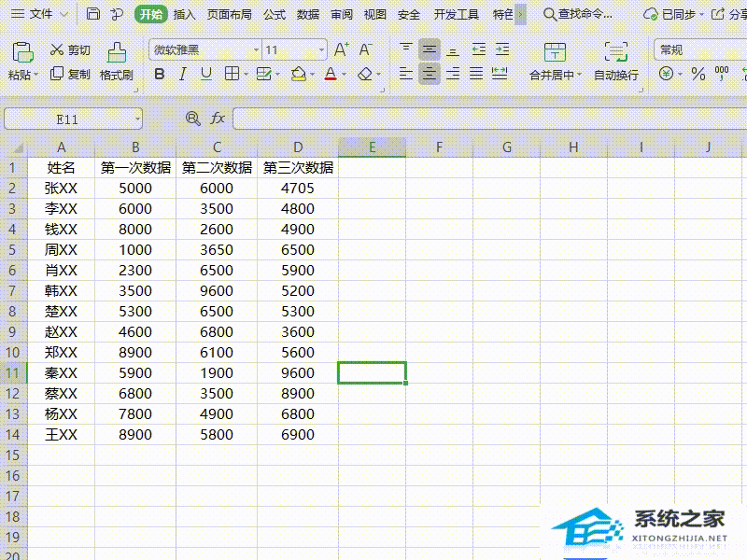The height and width of the screenshot is (560, 747).
Task: Align text right horizontally
Action: point(453,74)
